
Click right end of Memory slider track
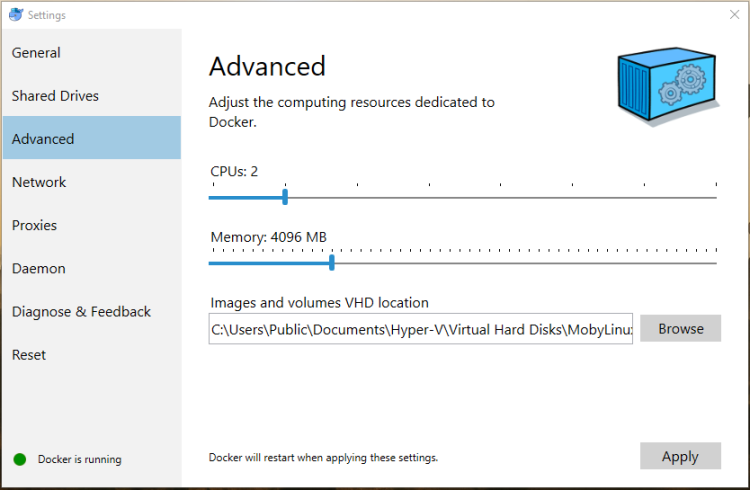(714, 263)
